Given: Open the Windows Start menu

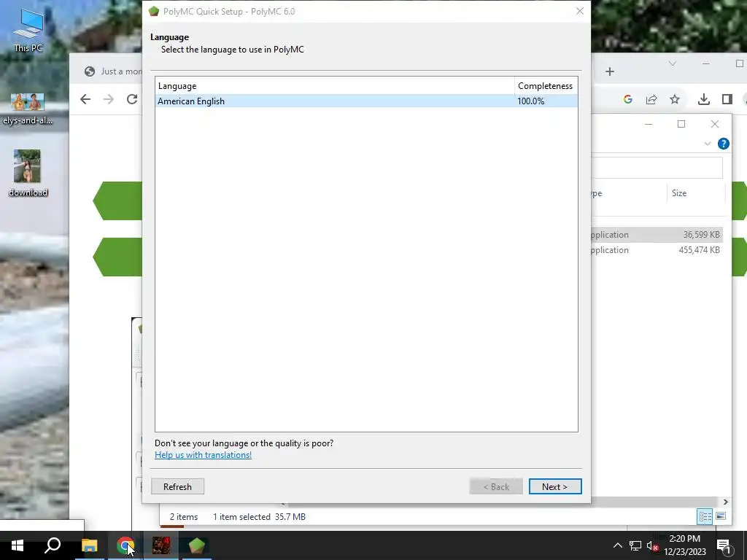Looking at the screenshot, I should (18, 545).
